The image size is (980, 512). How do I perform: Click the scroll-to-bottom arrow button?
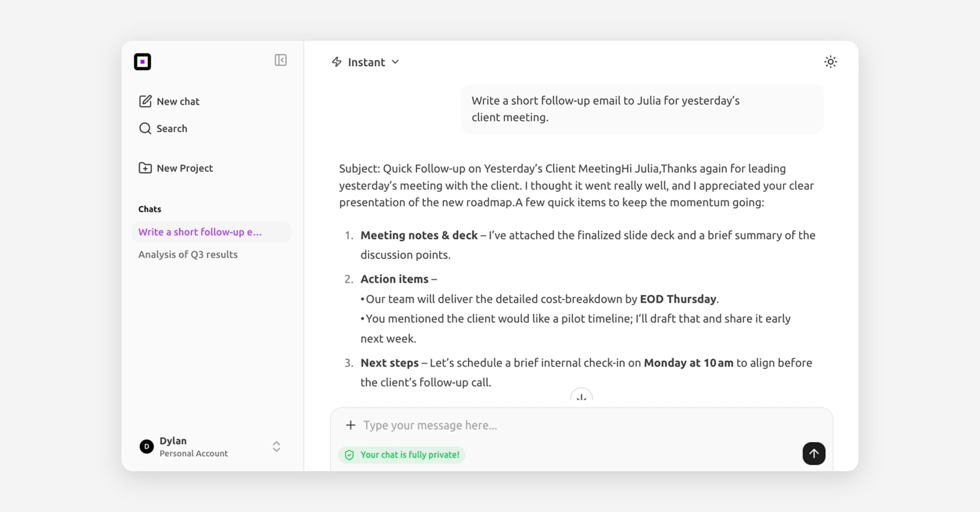coord(581,396)
